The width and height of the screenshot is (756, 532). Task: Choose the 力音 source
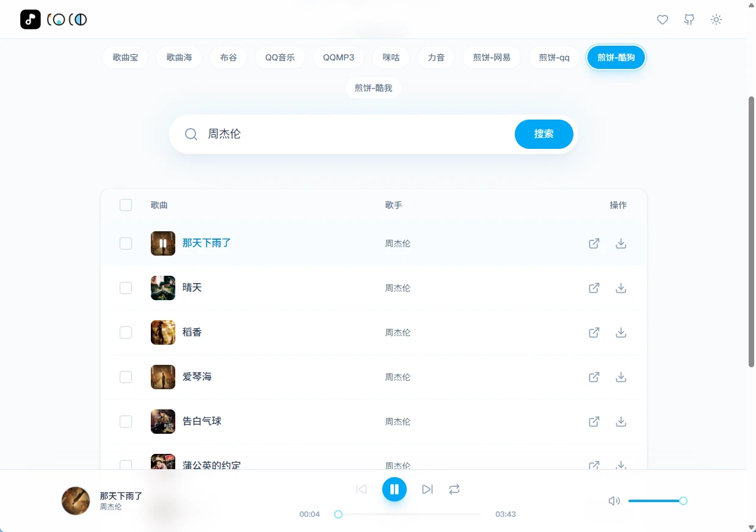[436, 57]
